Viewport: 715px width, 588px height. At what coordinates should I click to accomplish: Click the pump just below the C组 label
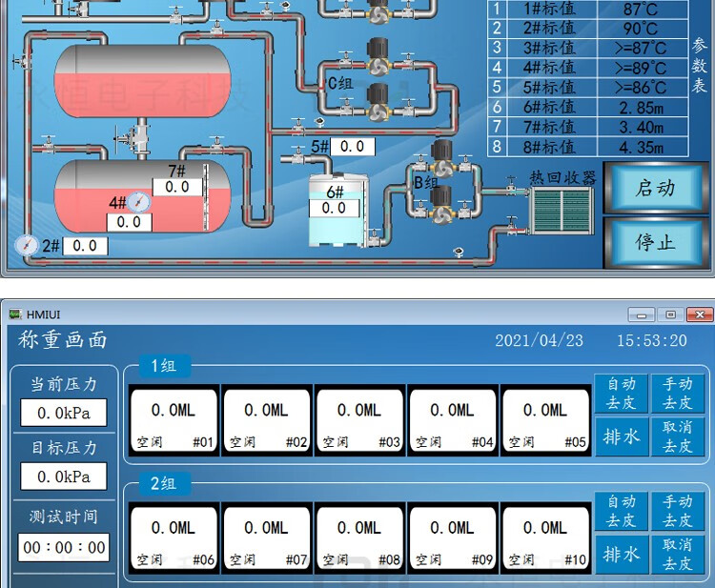pyautogui.click(x=379, y=103)
